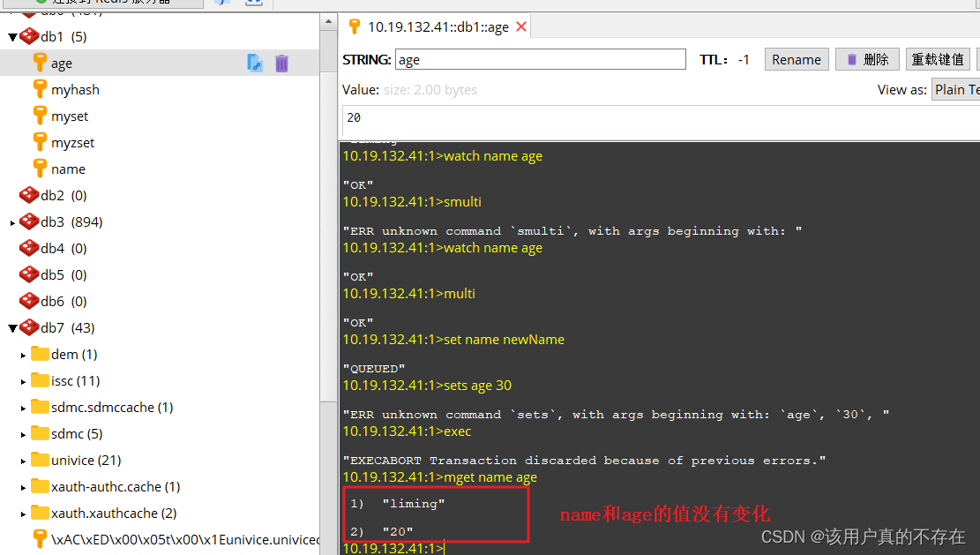Close the db1::age tab

(x=521, y=26)
